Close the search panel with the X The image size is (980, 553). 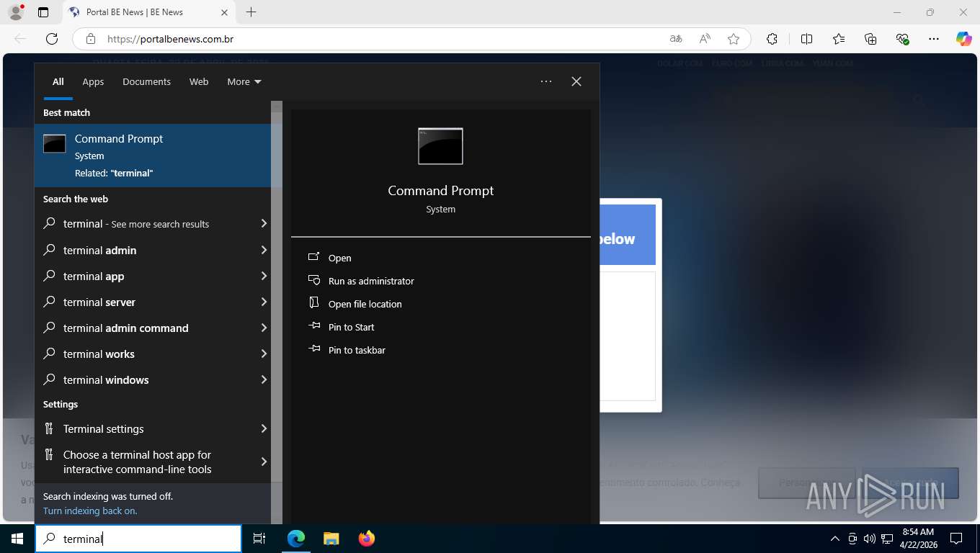click(576, 81)
